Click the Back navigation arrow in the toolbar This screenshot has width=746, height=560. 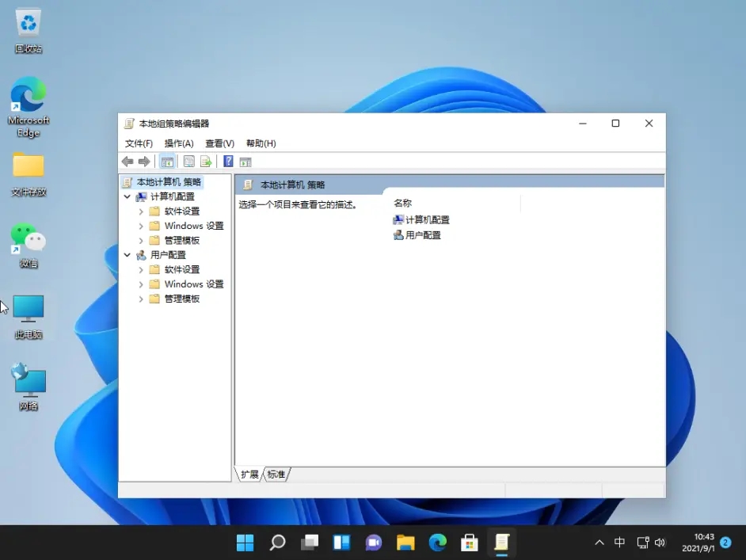click(x=128, y=161)
